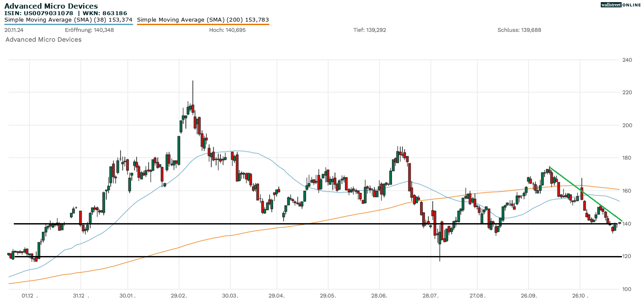Click the 200 price axis label
This screenshot has height=298, width=644.
pyautogui.click(x=628, y=125)
